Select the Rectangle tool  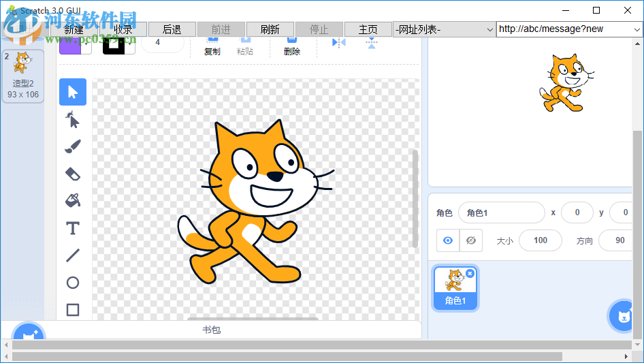73,310
